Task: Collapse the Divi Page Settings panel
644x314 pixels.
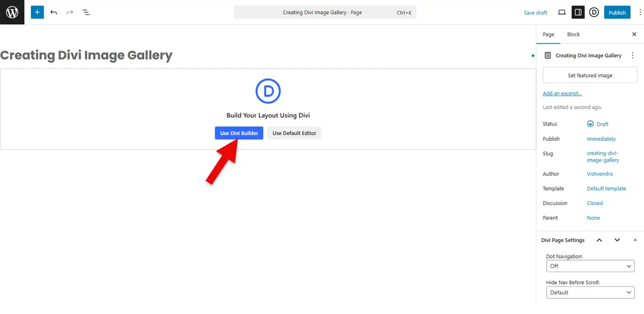Action: point(635,240)
